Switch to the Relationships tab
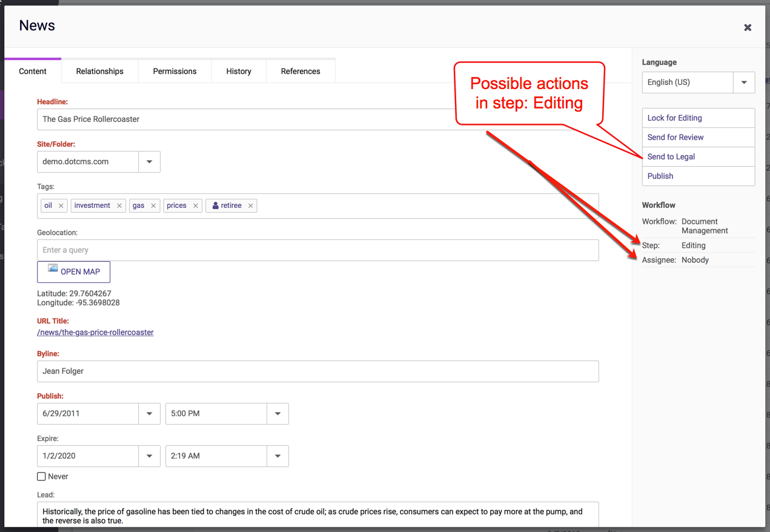 coord(100,71)
